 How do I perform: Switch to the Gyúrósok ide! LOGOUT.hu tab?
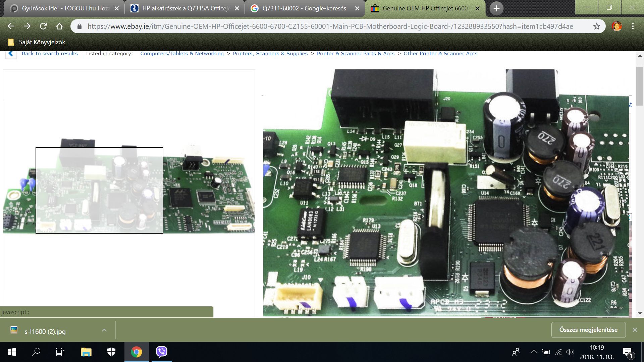tap(65, 8)
